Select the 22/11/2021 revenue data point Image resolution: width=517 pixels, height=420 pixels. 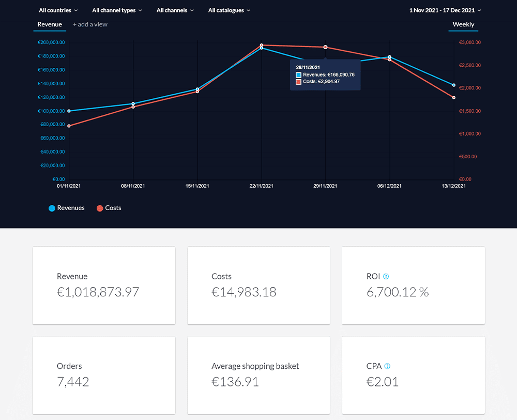(x=262, y=48)
